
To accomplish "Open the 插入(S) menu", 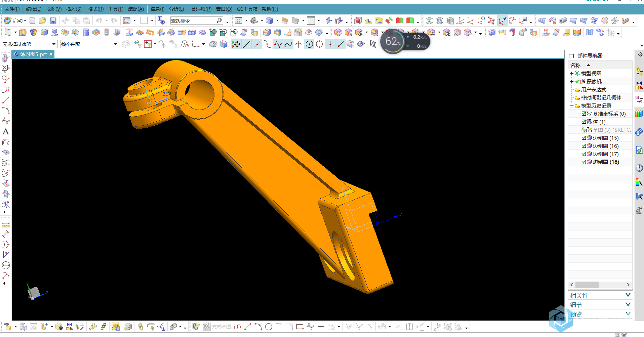I will [74, 9].
